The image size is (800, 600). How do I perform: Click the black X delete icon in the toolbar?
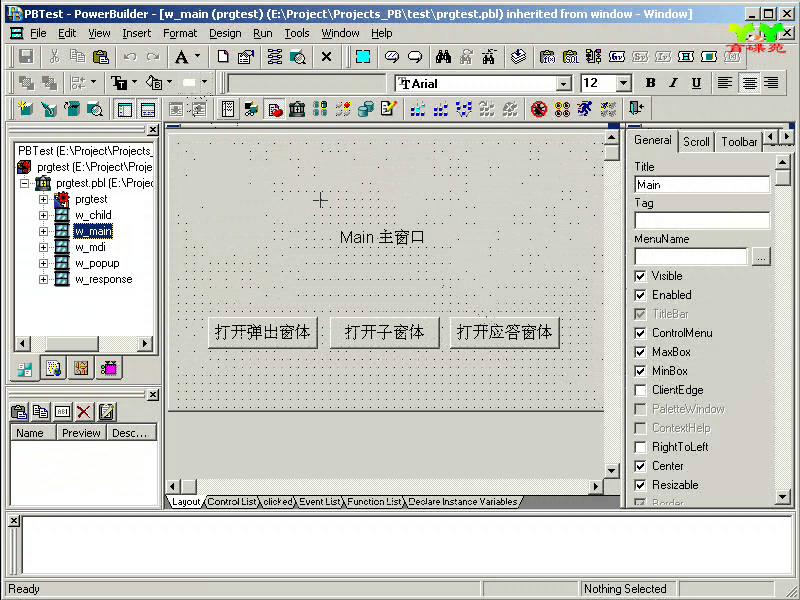click(327, 56)
